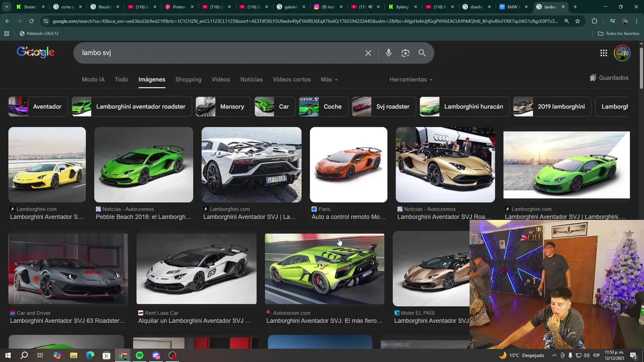Switch to the BMW browser tab
The width and height of the screenshot is (644, 362).
(x=513, y=7)
